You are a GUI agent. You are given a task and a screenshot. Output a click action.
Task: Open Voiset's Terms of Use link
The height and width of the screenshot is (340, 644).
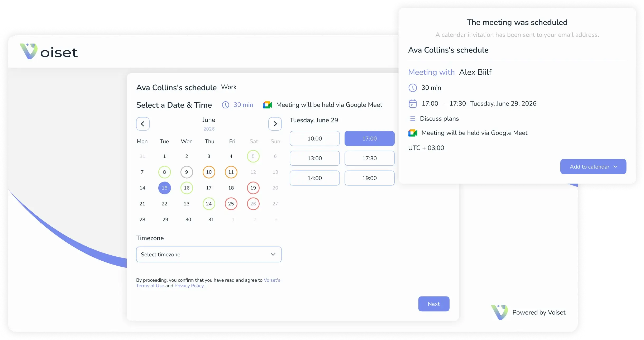150,286
